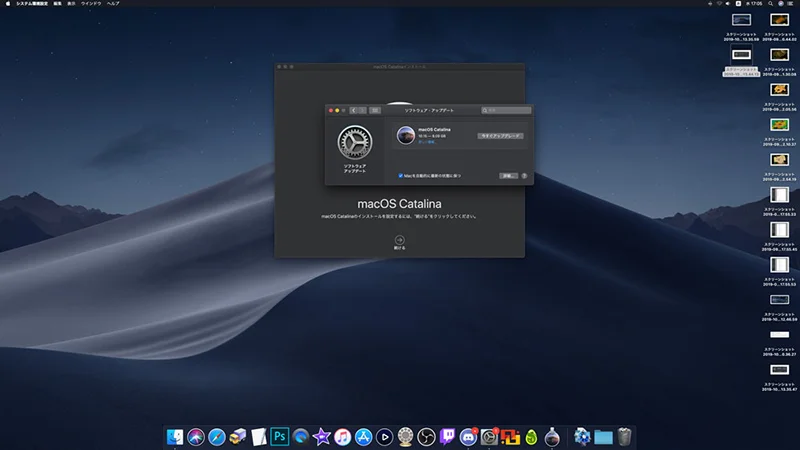The width and height of the screenshot is (800, 450).
Task: Click the System Preferences search field
Action: click(505, 110)
